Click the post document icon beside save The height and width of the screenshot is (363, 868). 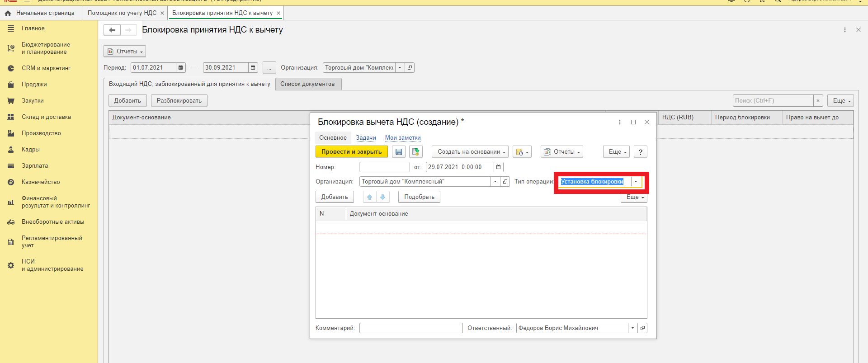click(415, 152)
